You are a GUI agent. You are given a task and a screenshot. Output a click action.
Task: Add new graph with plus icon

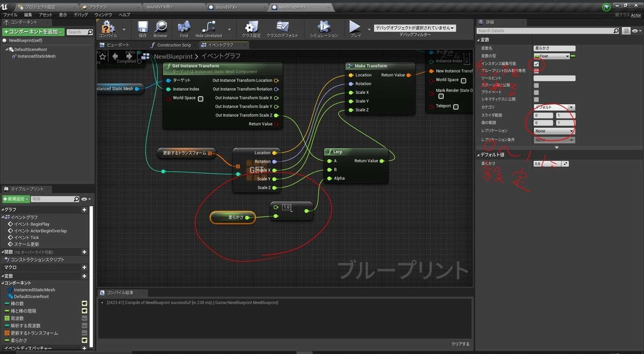(x=84, y=210)
